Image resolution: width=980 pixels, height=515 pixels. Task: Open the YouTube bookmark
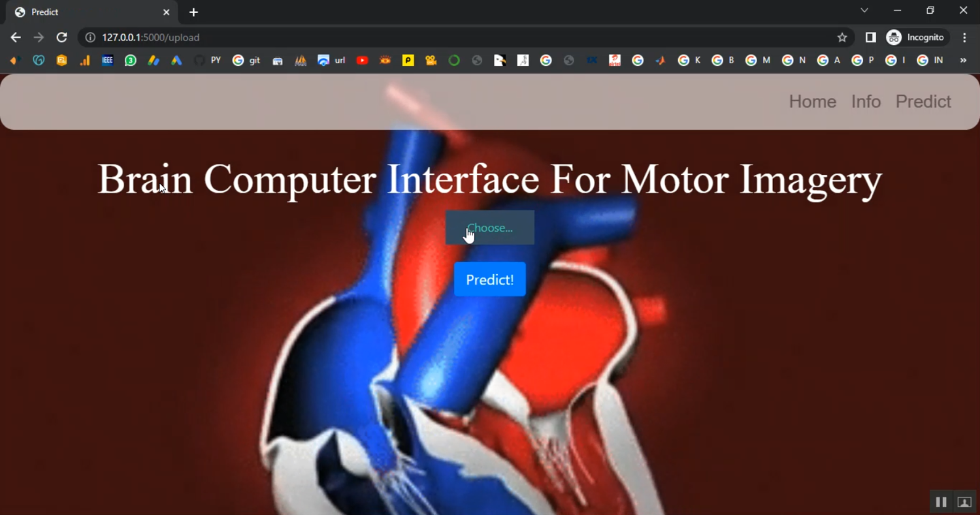tap(362, 61)
